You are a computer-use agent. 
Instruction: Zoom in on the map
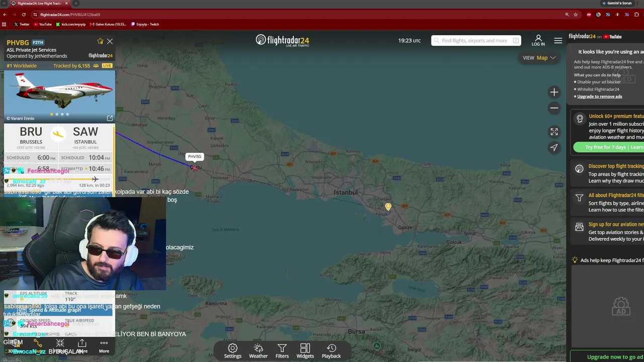(554, 92)
